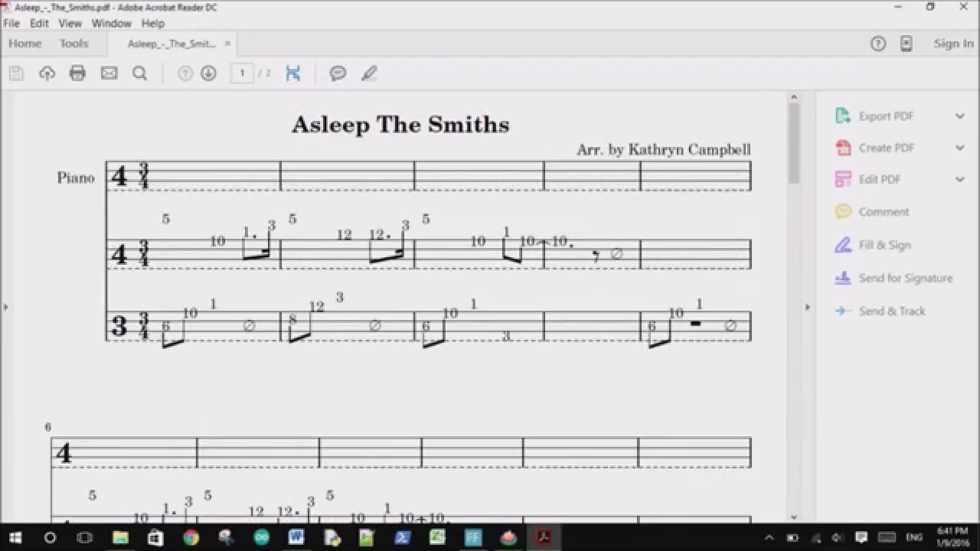Expand the Edit PDF chevron
The width and height of the screenshot is (980, 551).
[960, 179]
